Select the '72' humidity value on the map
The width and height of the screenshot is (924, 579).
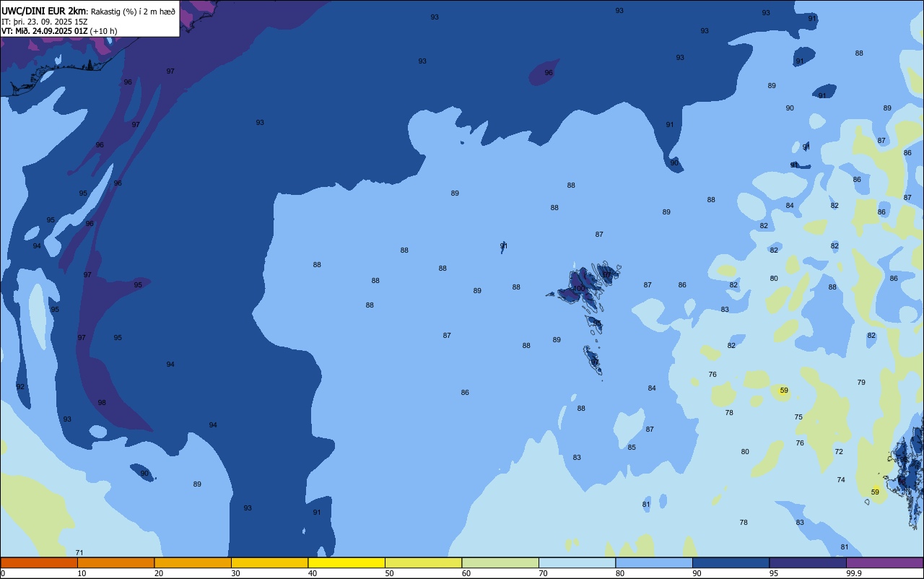click(x=839, y=452)
